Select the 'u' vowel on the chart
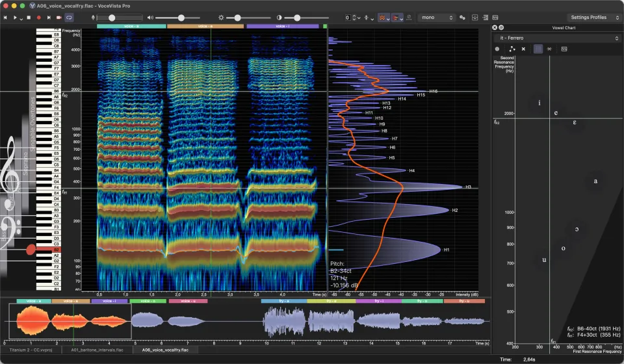 coord(544,260)
